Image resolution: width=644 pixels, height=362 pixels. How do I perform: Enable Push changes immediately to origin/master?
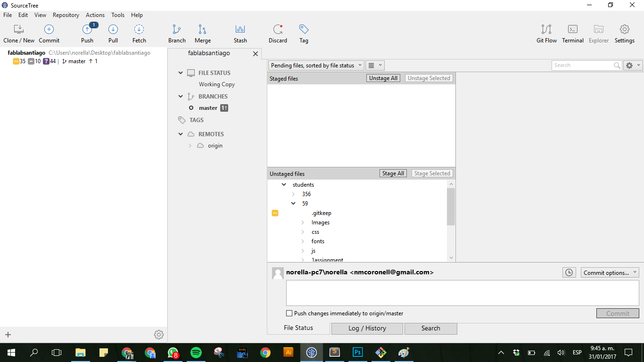point(289,313)
